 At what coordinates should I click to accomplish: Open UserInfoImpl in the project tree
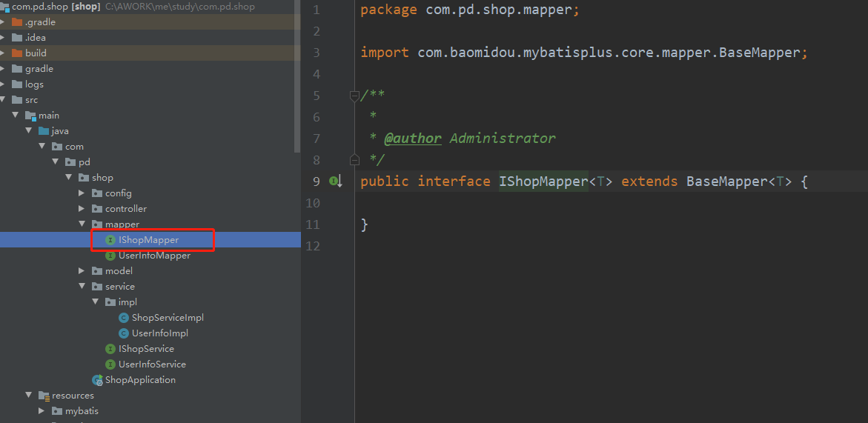point(160,333)
